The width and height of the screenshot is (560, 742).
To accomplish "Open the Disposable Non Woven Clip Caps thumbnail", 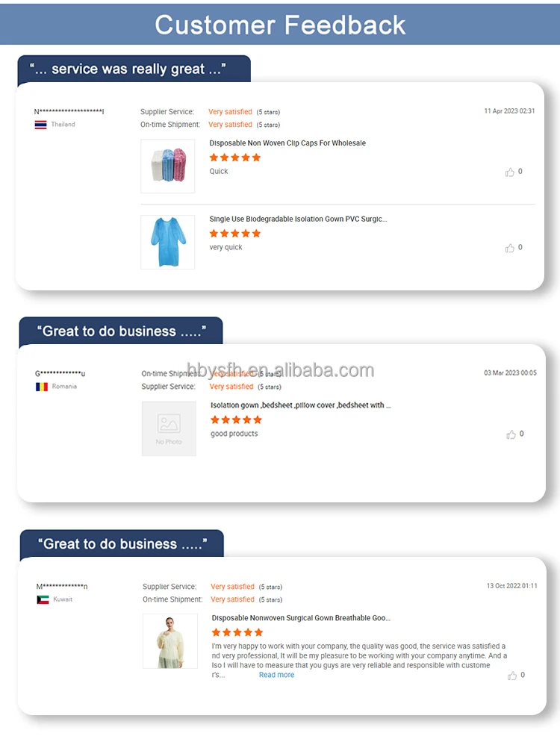I will coord(167,166).
